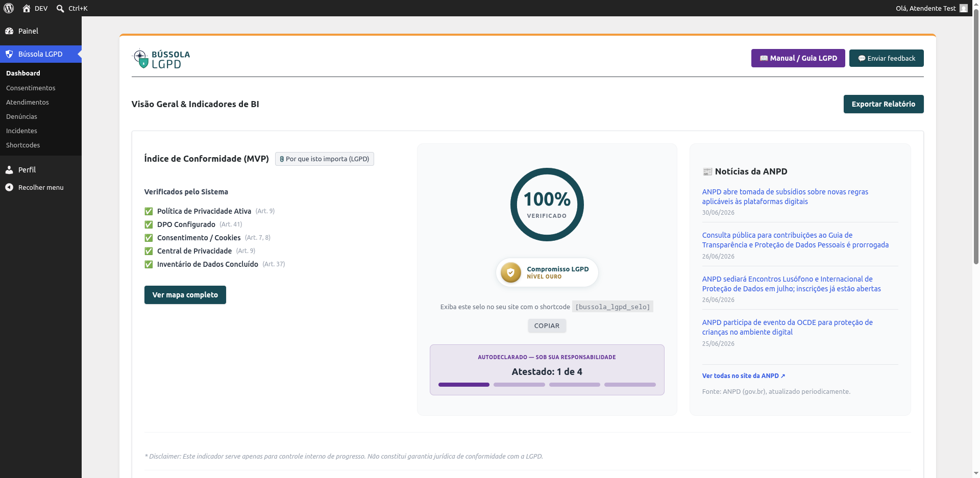The image size is (980, 478).
Task: Click the green check for Central de Privacidade
Action: pos(149,251)
